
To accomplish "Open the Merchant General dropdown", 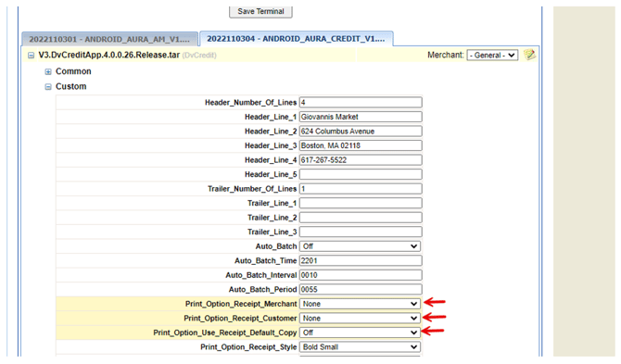I will pyautogui.click(x=492, y=55).
